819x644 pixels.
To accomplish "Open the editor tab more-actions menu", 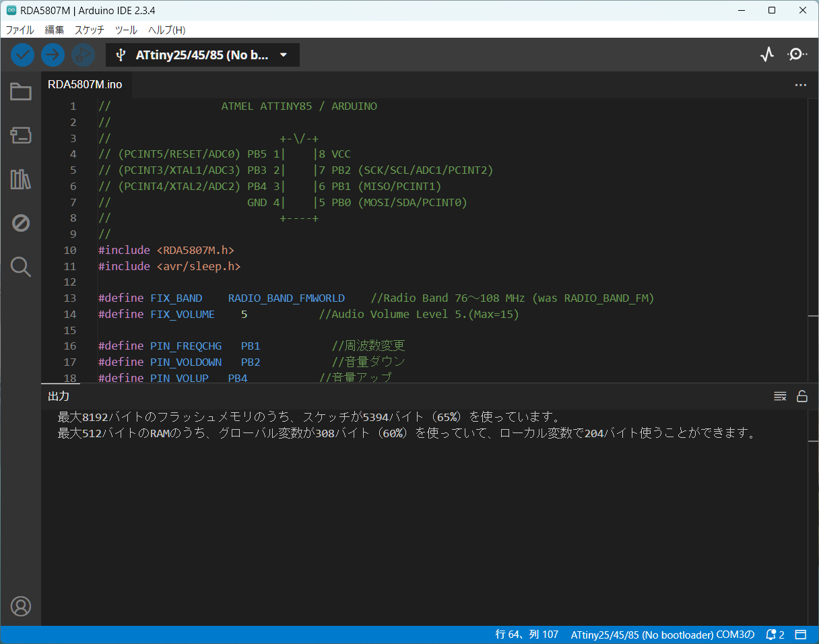I will [801, 85].
